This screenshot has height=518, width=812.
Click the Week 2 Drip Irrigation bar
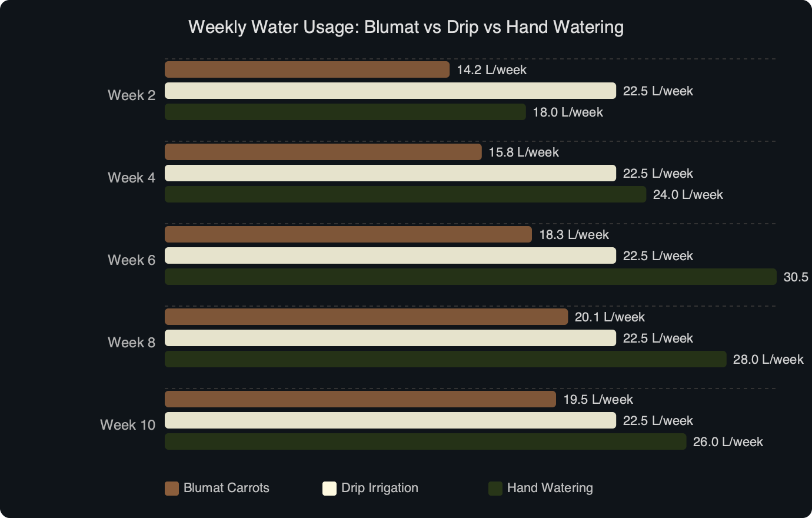[x=390, y=91]
